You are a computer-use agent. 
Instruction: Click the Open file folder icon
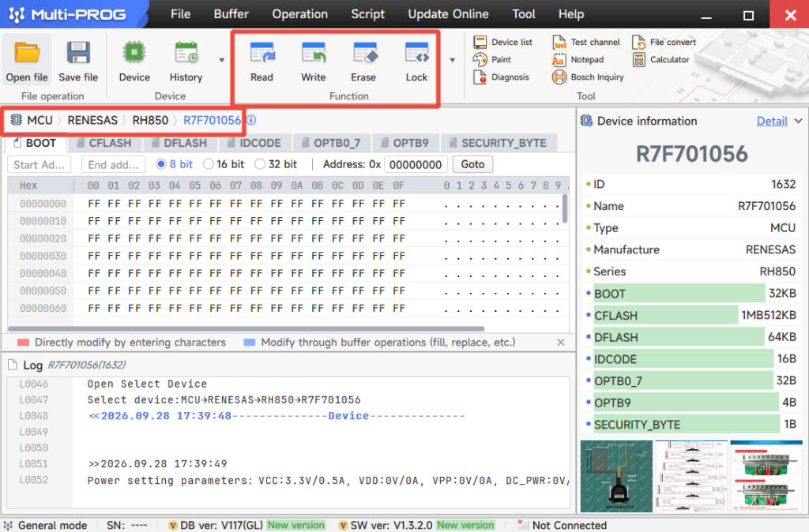(x=27, y=54)
